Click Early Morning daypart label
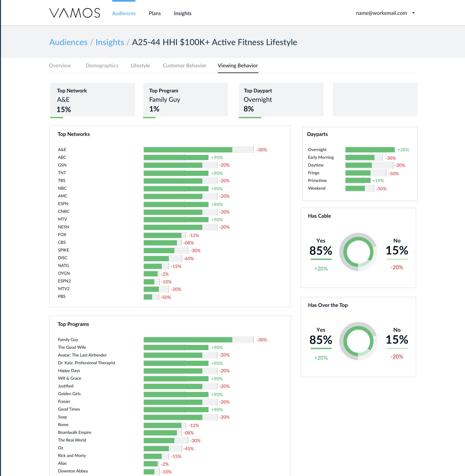The height and width of the screenshot is (476, 465). point(321,157)
